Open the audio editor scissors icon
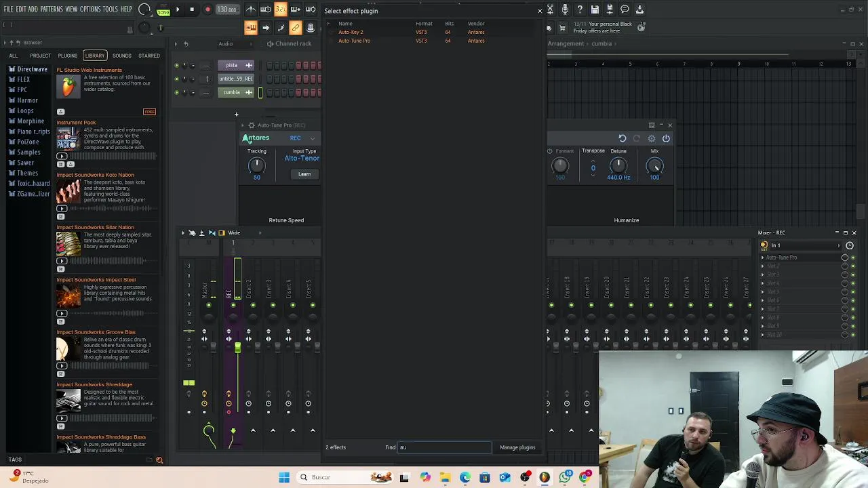This screenshot has width=868, height=488. click(x=550, y=9)
